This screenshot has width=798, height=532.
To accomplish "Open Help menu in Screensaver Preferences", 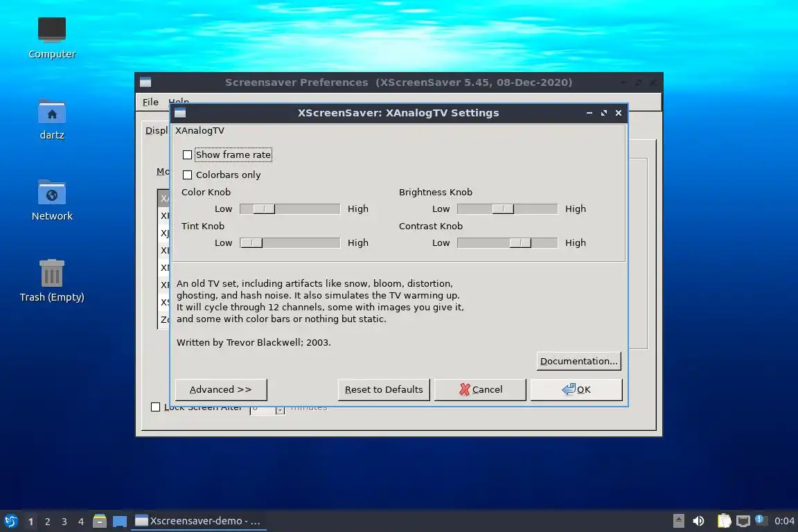I will [179, 101].
